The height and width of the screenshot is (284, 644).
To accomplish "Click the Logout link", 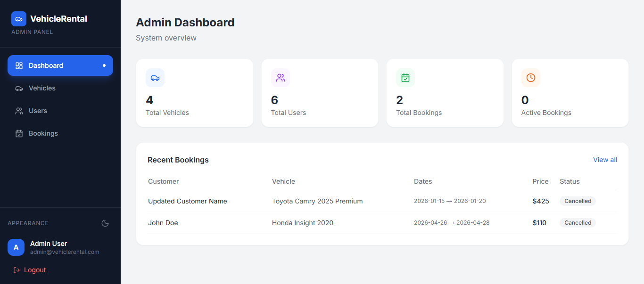I will click(30, 270).
